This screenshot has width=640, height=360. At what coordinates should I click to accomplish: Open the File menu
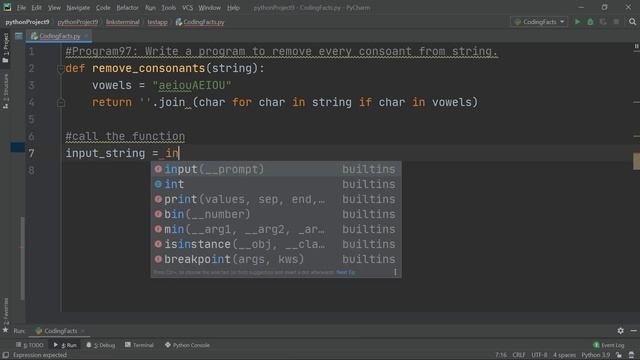21,8
